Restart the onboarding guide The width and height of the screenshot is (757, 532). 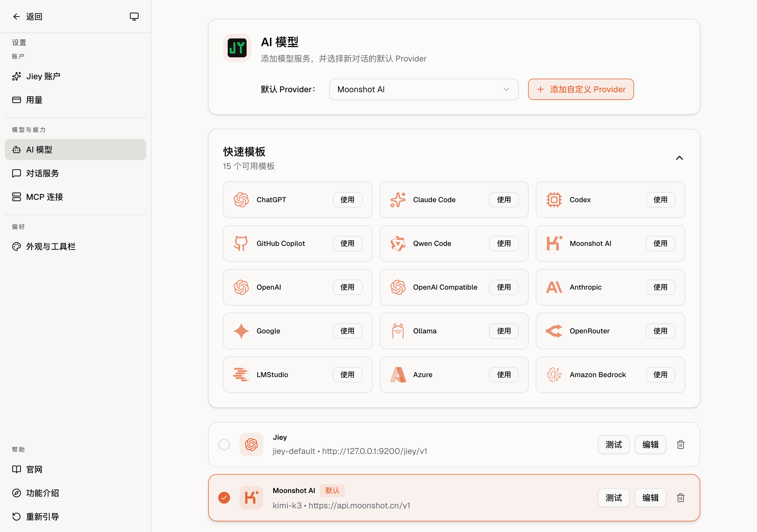point(75,517)
